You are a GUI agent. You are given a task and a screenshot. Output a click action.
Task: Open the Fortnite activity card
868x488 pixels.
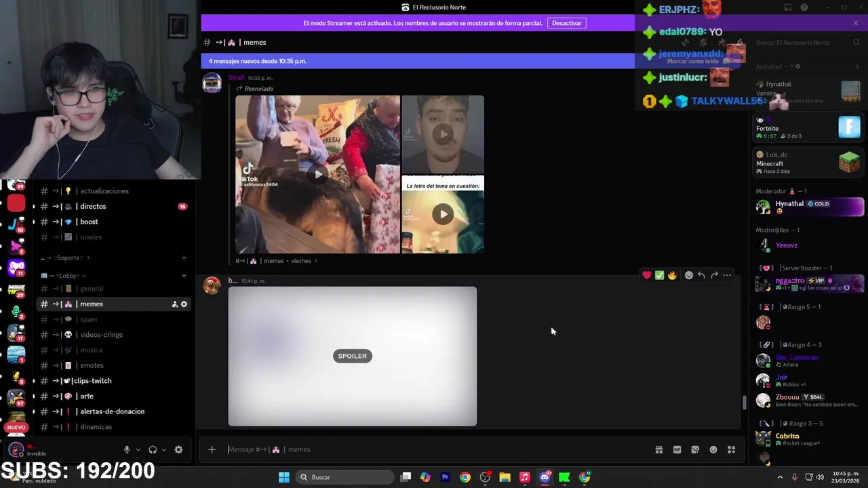click(808, 127)
